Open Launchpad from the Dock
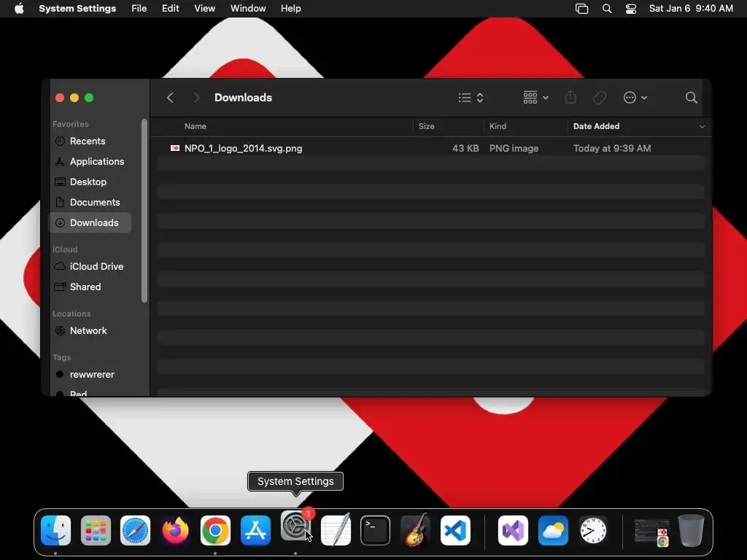747x560 pixels. [x=96, y=531]
